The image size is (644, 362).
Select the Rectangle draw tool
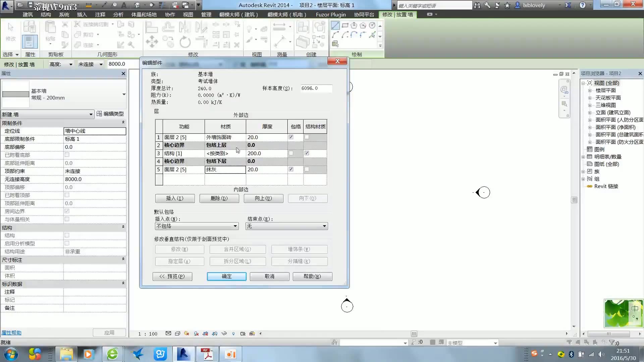[x=346, y=25]
